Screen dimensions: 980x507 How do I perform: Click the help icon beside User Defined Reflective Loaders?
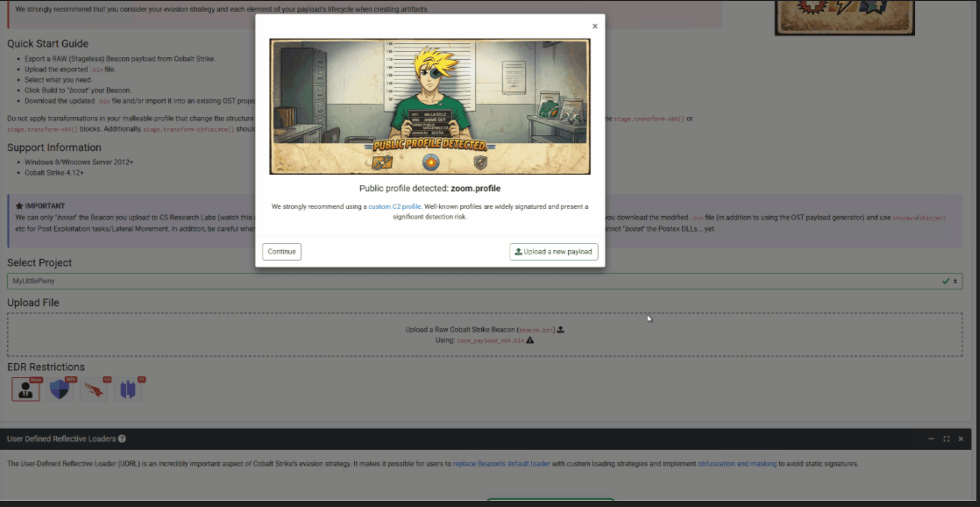(122, 439)
